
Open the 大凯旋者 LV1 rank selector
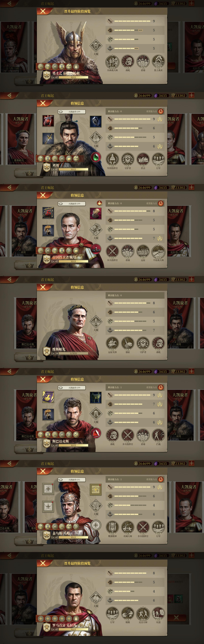72,479
